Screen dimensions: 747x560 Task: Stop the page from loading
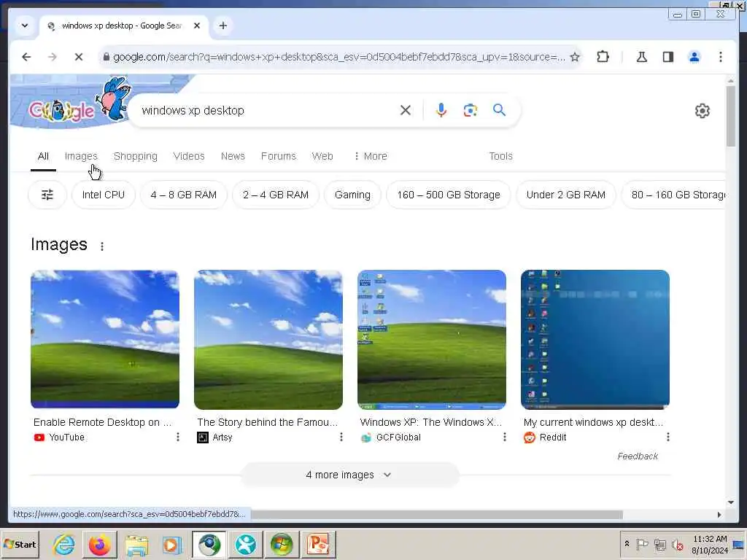coord(79,57)
